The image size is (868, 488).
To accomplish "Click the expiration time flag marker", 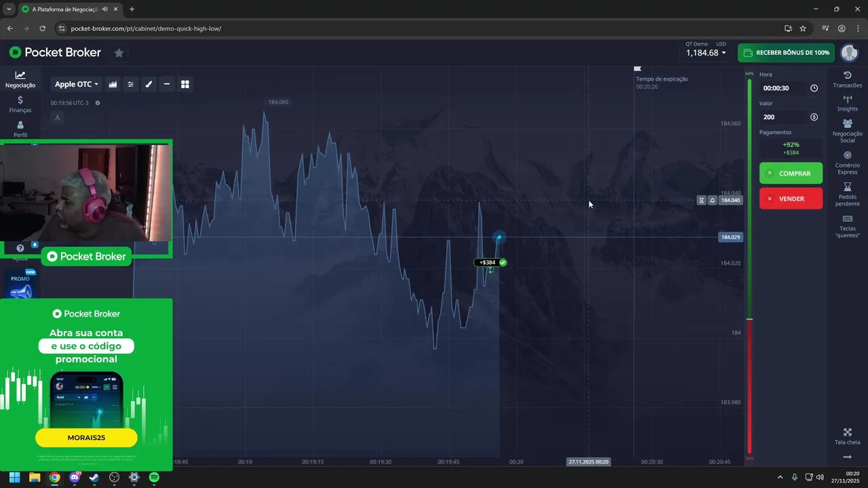I will click(x=637, y=68).
